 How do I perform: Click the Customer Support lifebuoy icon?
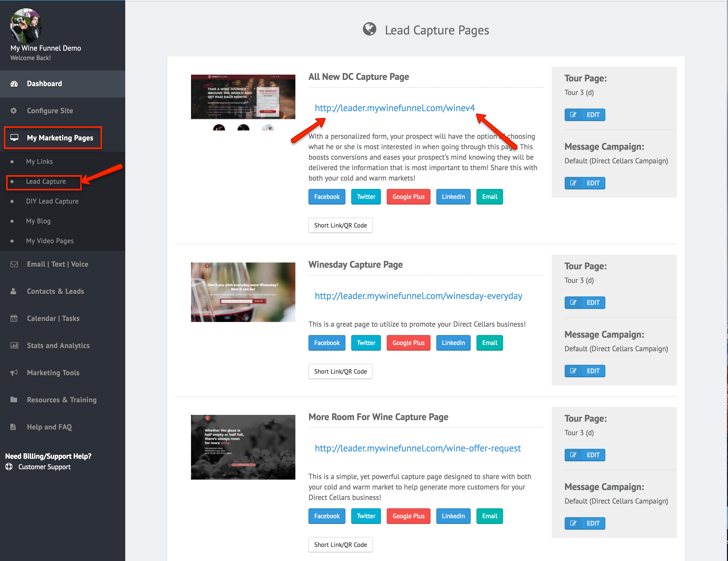9,467
